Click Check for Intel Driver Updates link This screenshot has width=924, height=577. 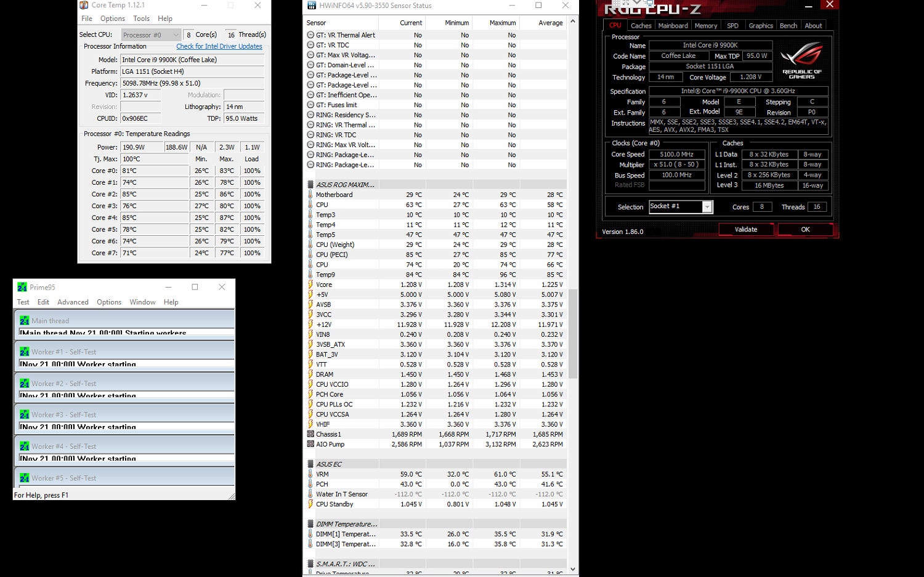(x=219, y=46)
